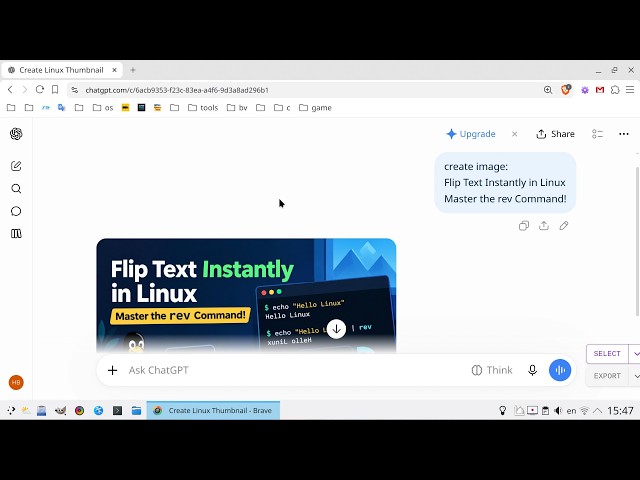
Task: Open the Gmail extension icon
Action: point(600,90)
